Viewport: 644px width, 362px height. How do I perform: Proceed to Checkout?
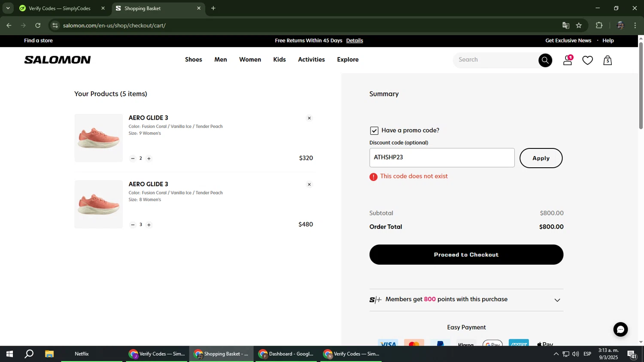click(x=466, y=255)
